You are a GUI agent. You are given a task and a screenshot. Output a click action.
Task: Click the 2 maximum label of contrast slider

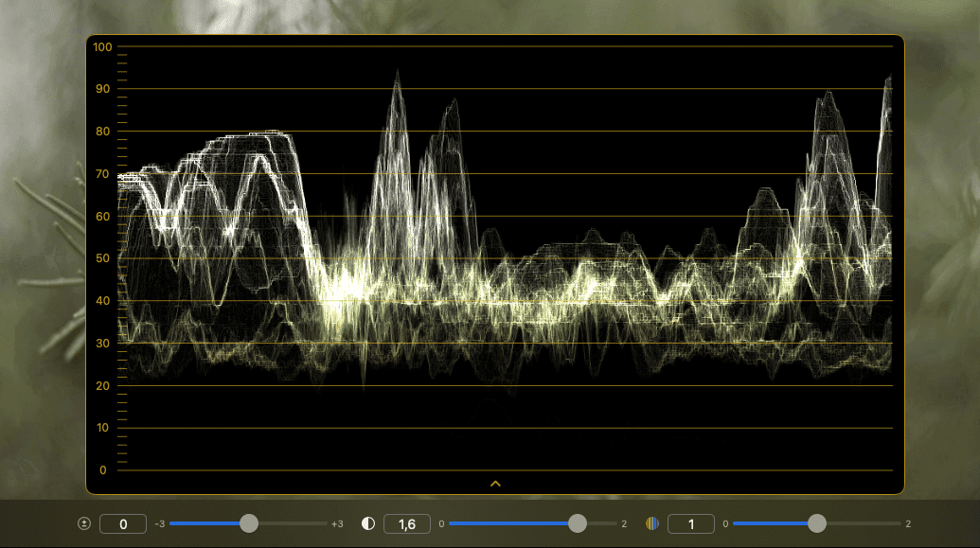[624, 523]
